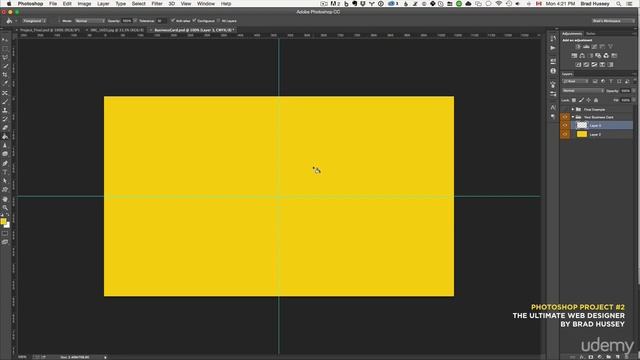The height and width of the screenshot is (360, 640).
Task: Switch to the Project_Final.psd document tab
Action: coord(49,30)
